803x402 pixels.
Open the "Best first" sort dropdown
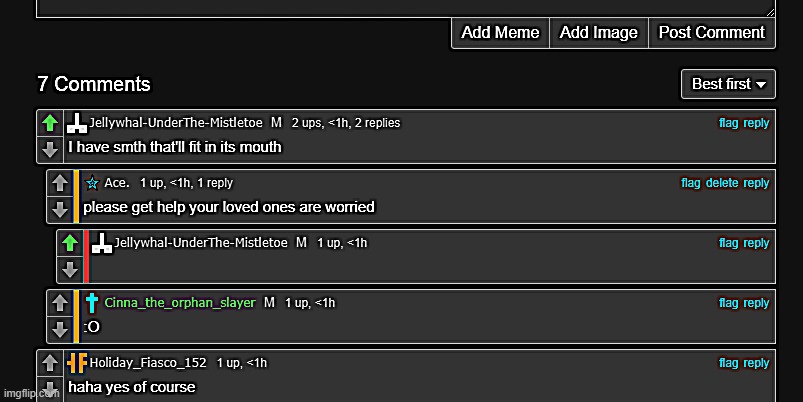pos(728,84)
